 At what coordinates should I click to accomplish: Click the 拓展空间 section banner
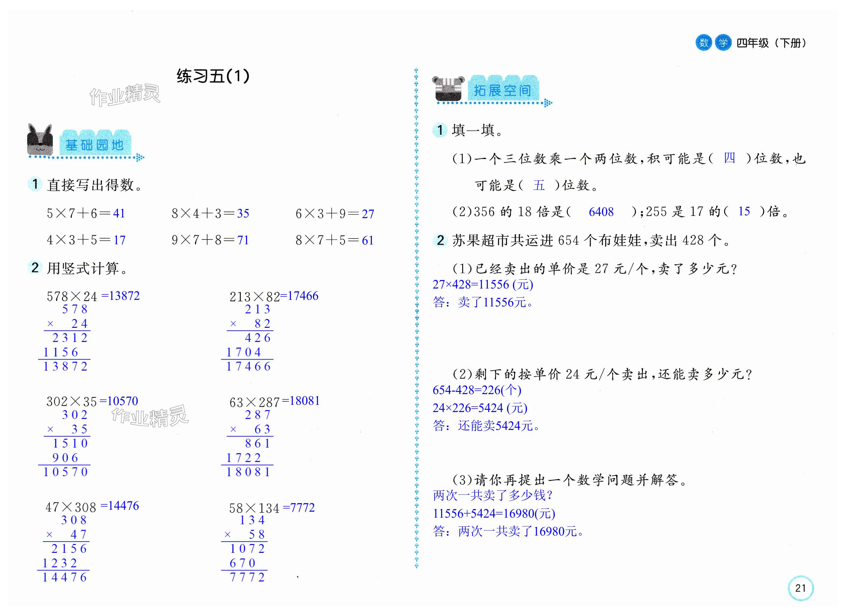tap(502, 90)
